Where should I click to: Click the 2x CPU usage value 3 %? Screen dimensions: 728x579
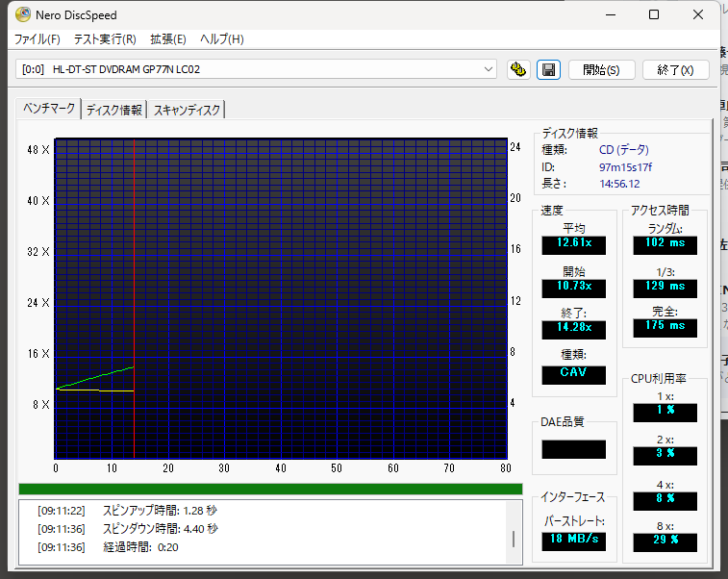click(x=665, y=454)
